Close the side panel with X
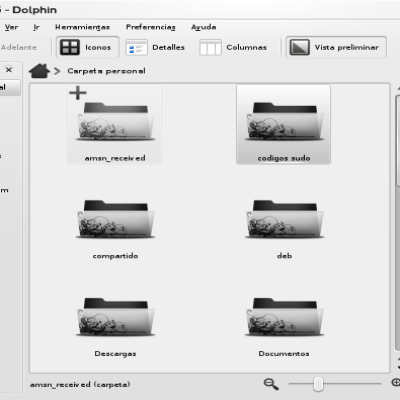The width and height of the screenshot is (400, 400). coord(9,70)
